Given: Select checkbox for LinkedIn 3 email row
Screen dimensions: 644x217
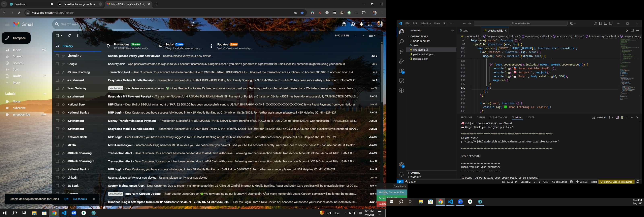Looking at the screenshot, I should (57, 56).
